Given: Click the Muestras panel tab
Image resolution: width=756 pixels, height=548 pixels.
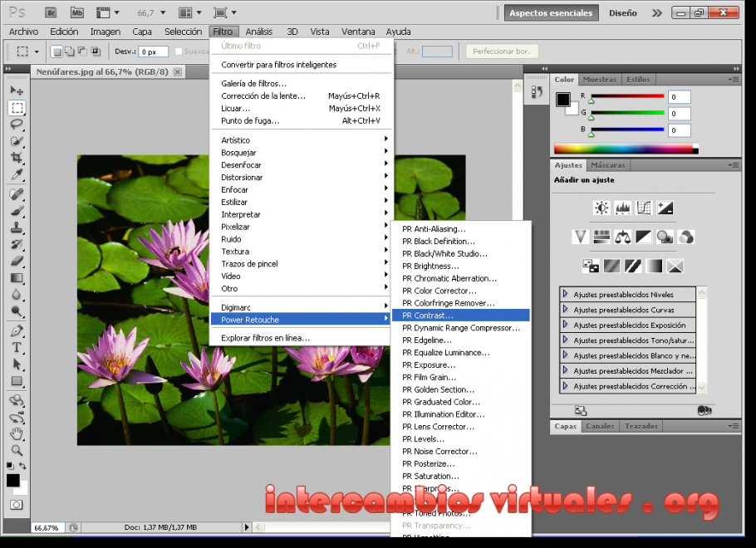Looking at the screenshot, I should pos(599,79).
